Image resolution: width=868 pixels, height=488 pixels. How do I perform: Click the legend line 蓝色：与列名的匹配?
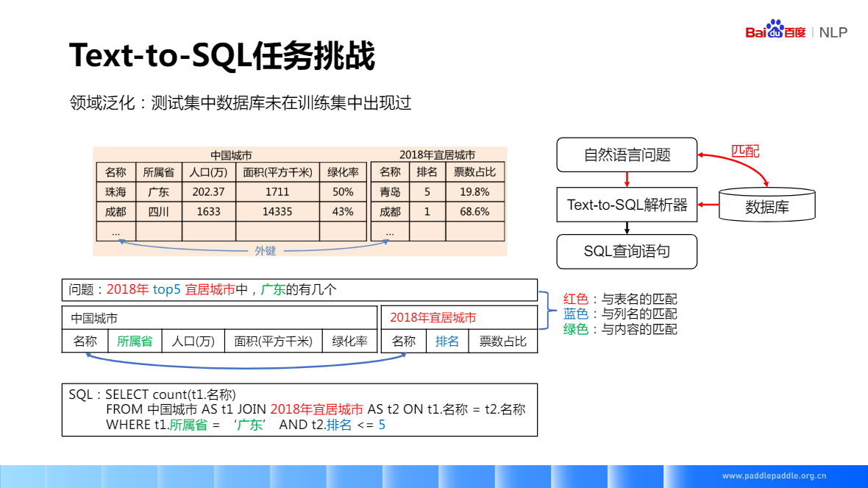tap(620, 314)
